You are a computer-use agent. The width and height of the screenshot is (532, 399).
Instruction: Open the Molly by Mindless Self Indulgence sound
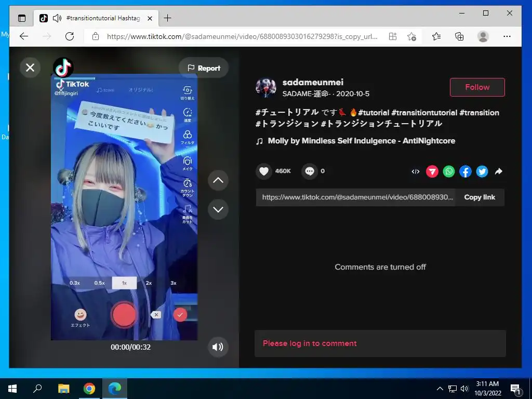click(362, 141)
